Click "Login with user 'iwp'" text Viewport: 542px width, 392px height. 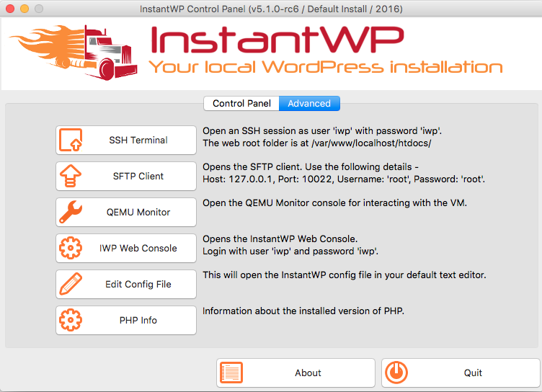pos(290,251)
